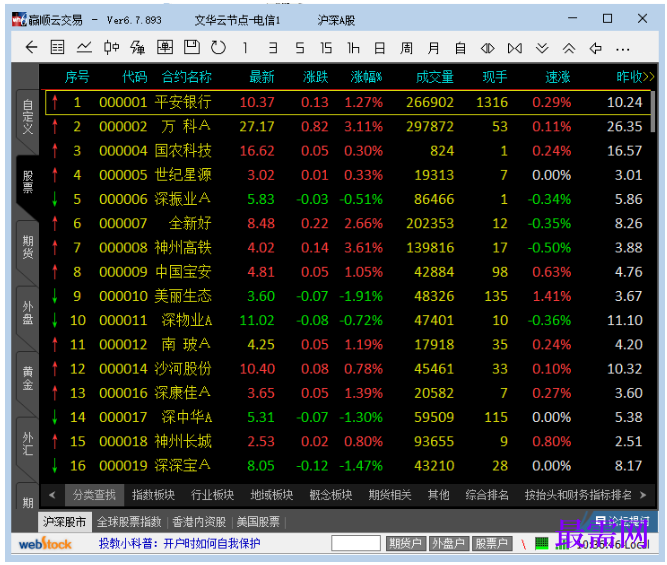The image size is (667, 565).
Task: Click the hollow left arrow icon
Action: tap(596, 48)
